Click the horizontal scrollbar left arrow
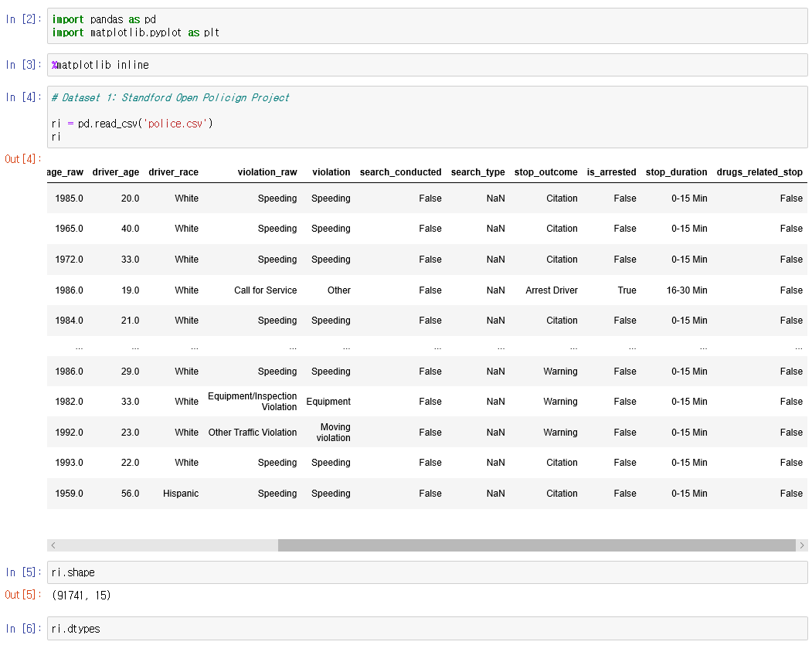The width and height of the screenshot is (812, 645). pos(53,545)
